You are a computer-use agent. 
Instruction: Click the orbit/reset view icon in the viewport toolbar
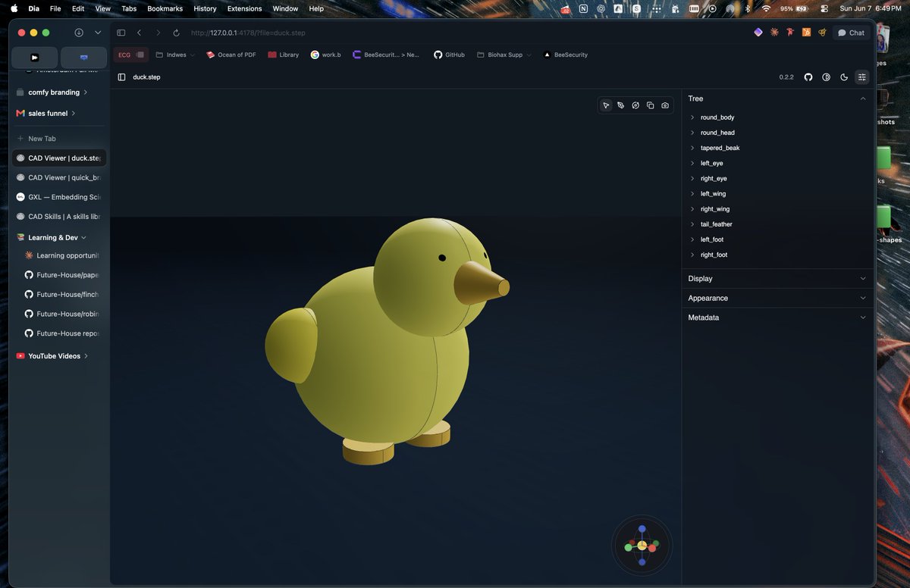pos(635,105)
